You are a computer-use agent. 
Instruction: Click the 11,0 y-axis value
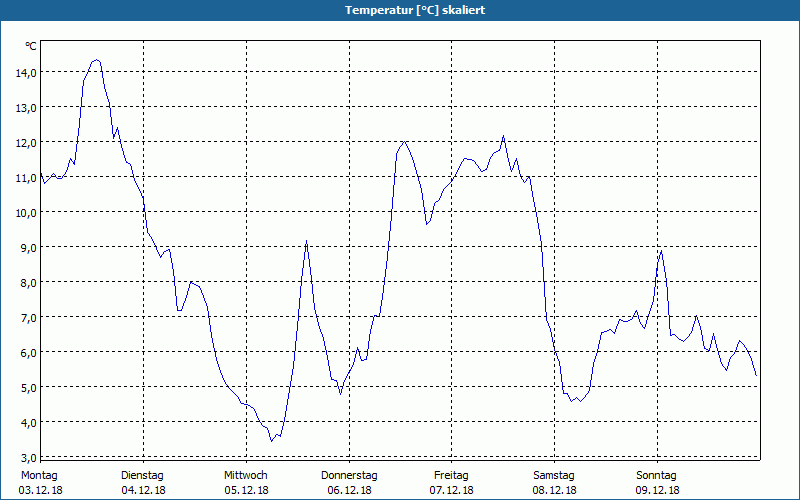pyautogui.click(x=26, y=178)
